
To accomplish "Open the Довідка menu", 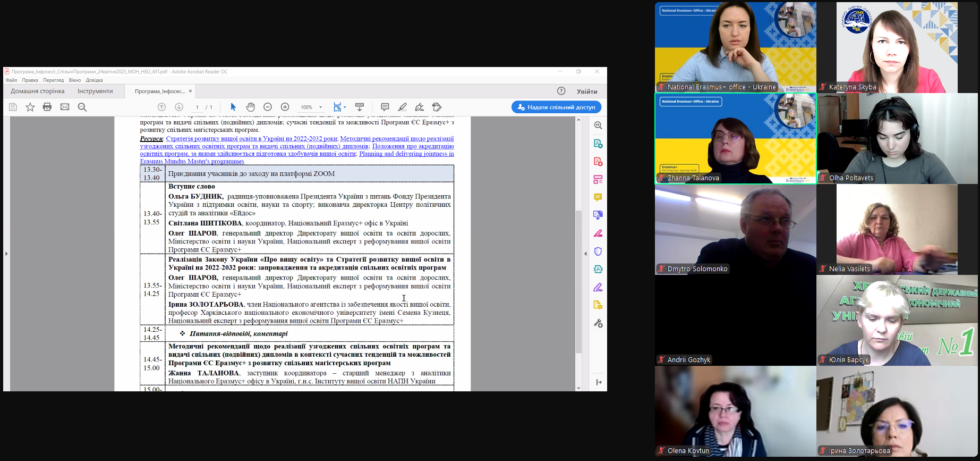I will [95, 80].
